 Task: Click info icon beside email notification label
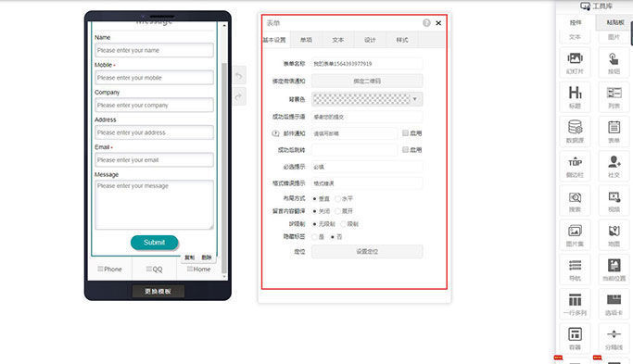pos(276,133)
